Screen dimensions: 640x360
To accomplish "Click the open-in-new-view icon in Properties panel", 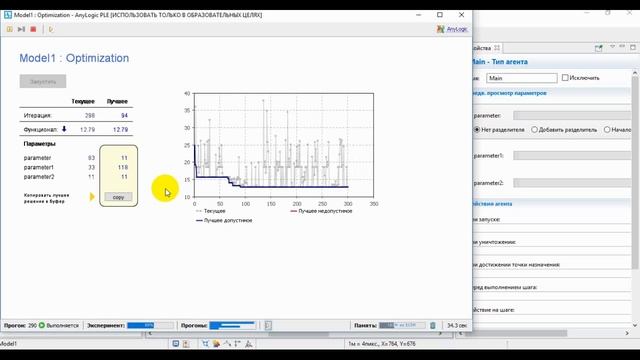I will click(598, 48).
